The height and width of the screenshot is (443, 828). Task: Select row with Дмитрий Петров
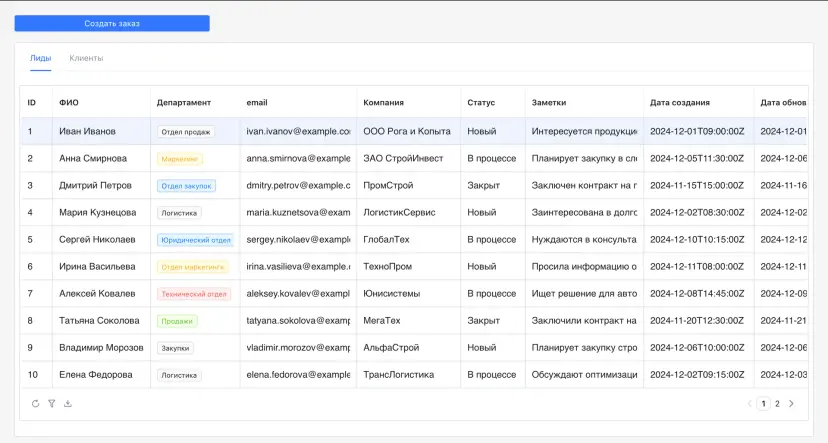[95, 185]
